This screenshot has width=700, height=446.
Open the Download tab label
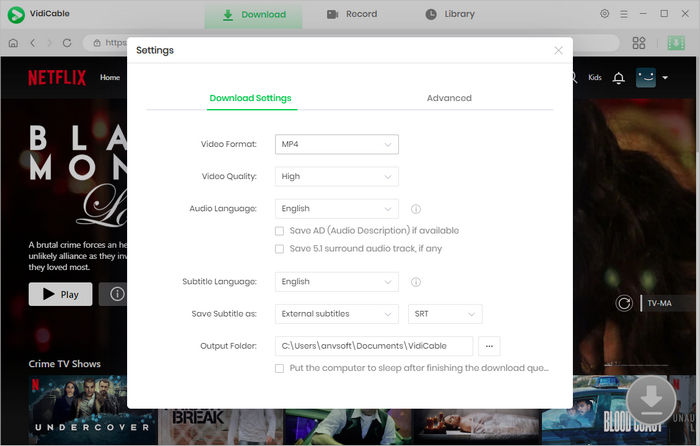pos(263,14)
